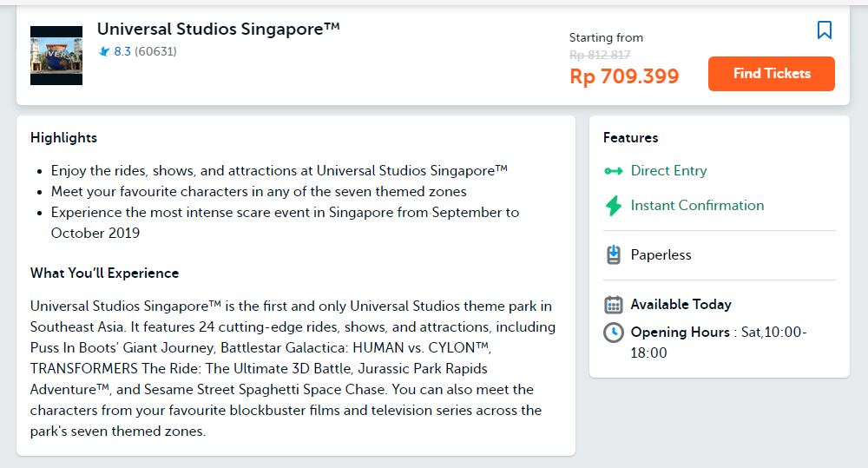The image size is (868, 468).
Task: Click the Instant Confirmation lightning icon
Action: pyautogui.click(x=614, y=206)
